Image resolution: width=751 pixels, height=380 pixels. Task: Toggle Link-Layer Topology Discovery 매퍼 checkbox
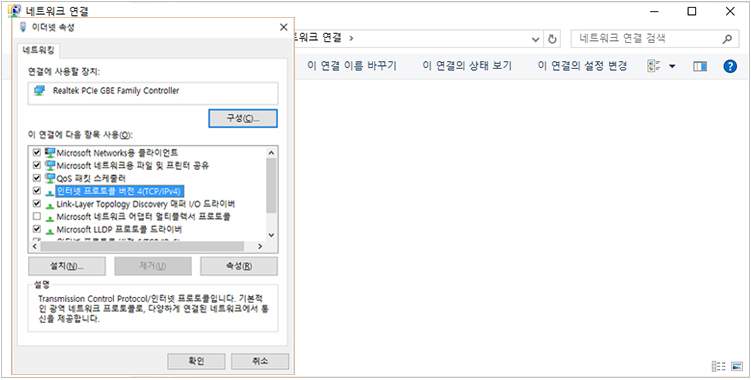(x=36, y=204)
